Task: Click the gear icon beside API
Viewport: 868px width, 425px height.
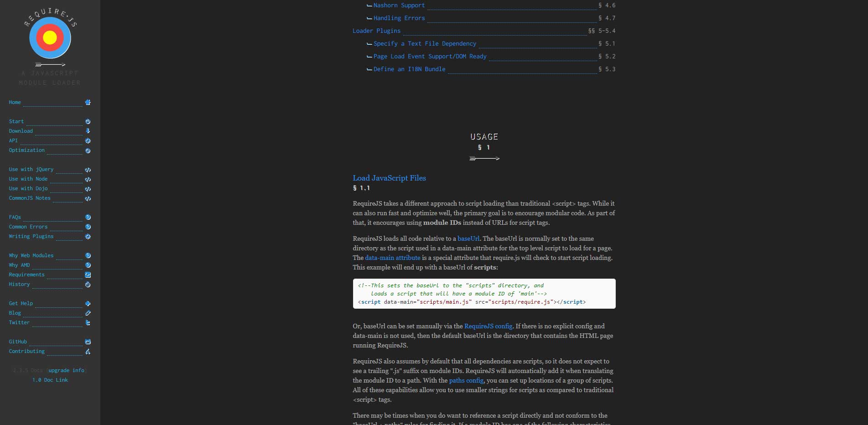Action: pos(88,140)
